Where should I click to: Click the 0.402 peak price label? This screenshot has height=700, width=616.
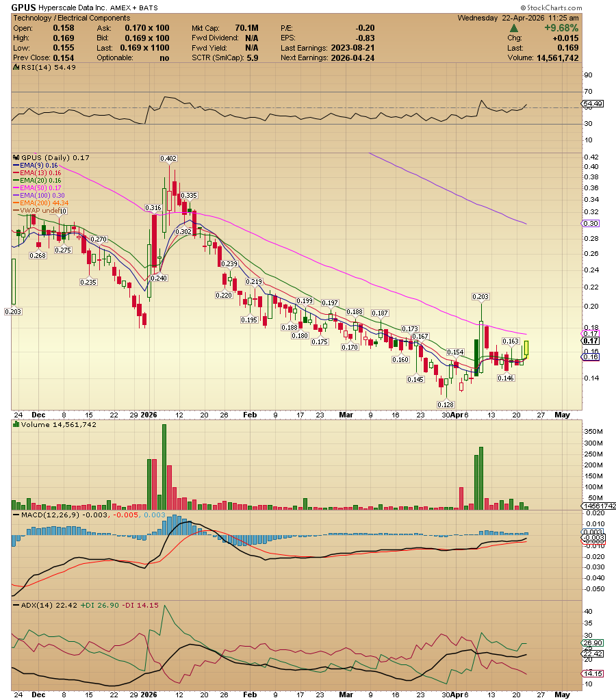168,159
